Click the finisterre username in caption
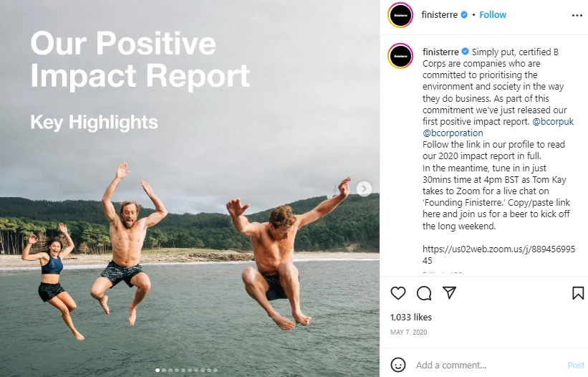This screenshot has width=588, height=377. (x=440, y=52)
